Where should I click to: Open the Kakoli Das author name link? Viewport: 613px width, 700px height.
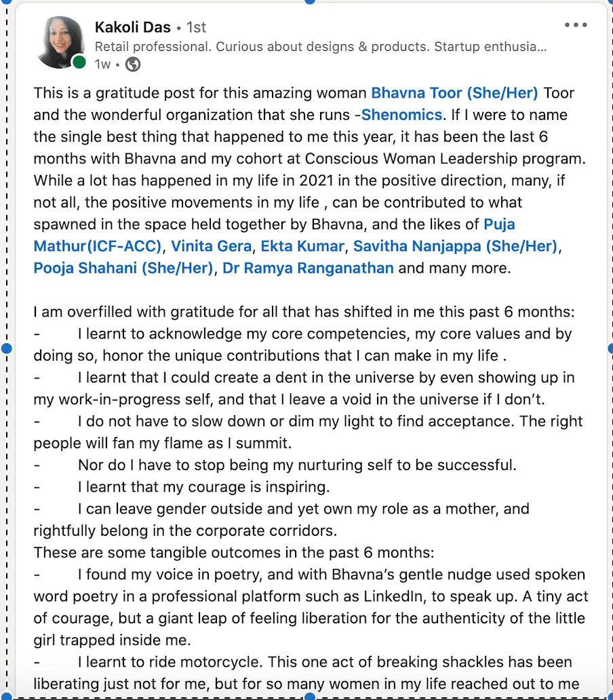point(132,27)
